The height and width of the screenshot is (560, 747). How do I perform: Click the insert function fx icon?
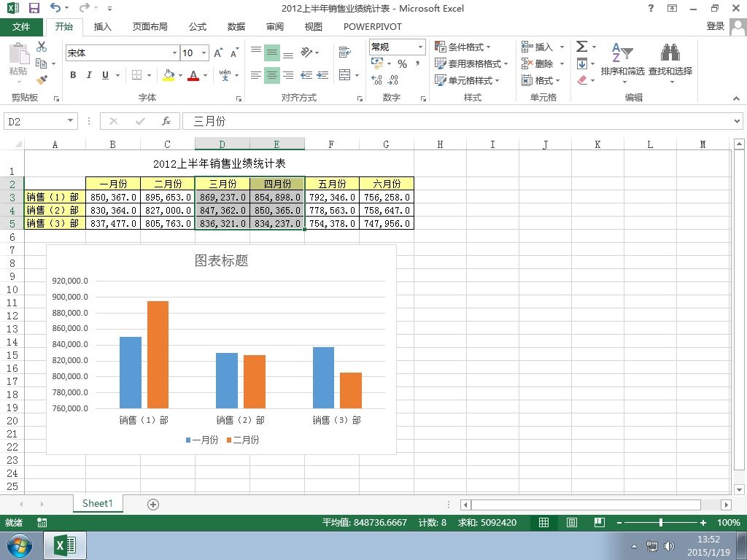166,122
